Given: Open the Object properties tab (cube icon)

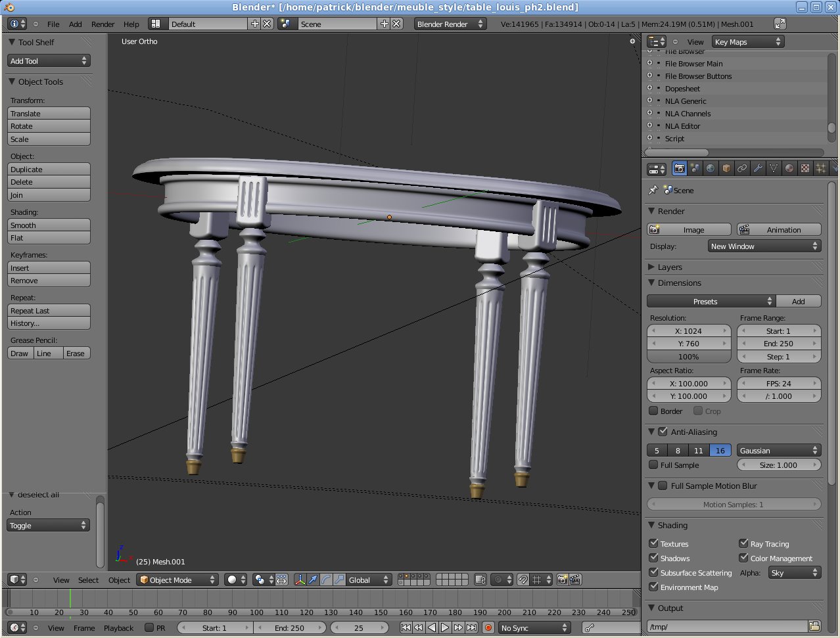Looking at the screenshot, I should click(726, 168).
